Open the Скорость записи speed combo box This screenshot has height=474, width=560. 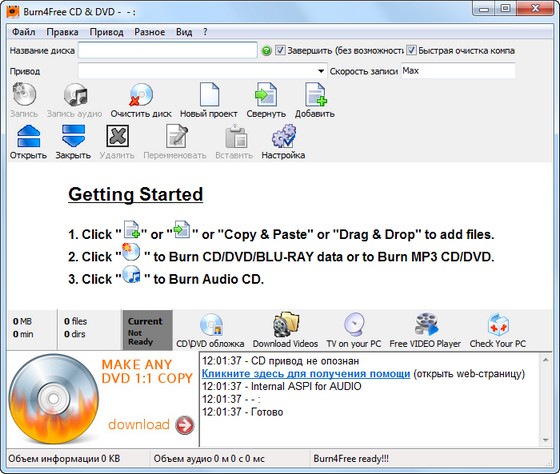458,71
